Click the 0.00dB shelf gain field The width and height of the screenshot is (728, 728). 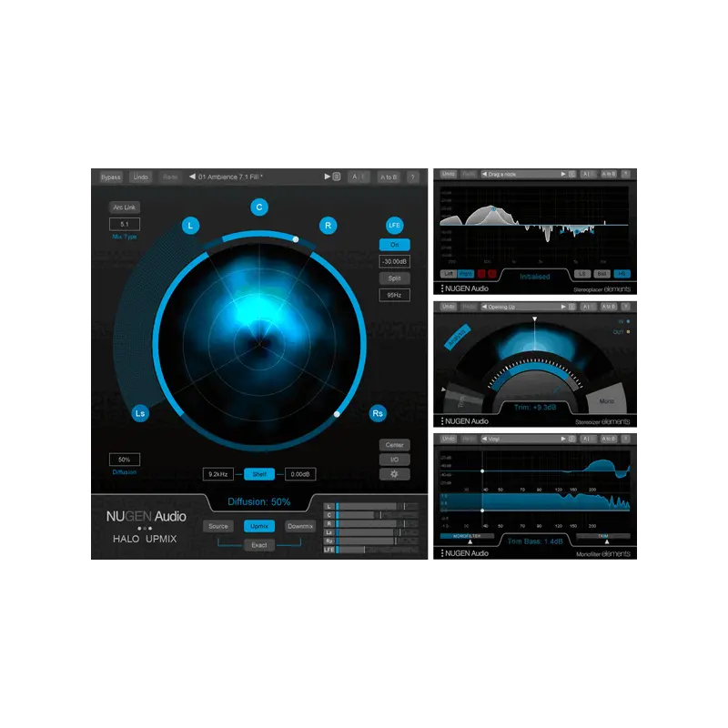pos(300,474)
